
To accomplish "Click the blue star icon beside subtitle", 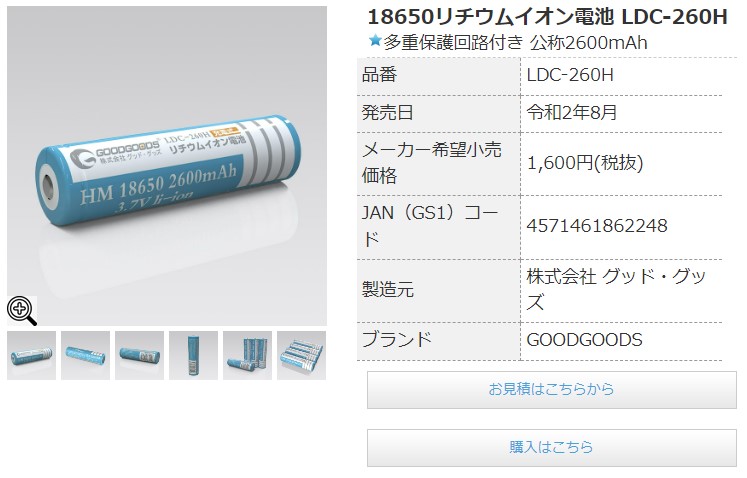I will coord(375,41).
